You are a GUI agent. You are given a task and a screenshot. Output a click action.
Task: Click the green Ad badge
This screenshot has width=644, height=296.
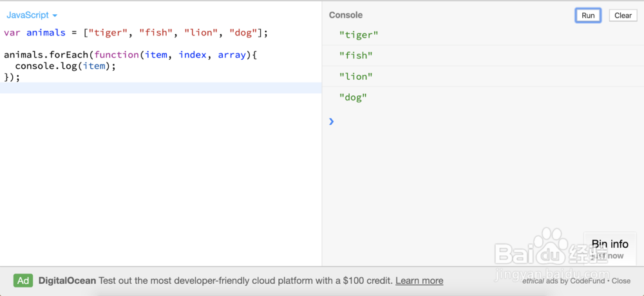(23, 281)
